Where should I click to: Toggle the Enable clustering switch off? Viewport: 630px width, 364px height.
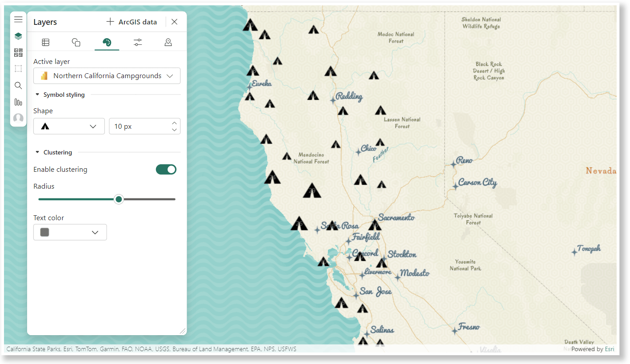[166, 169]
